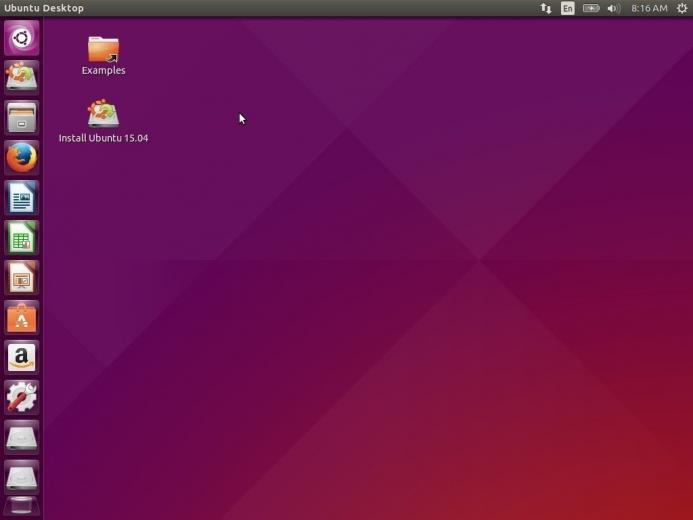Open the sound volume indicator
The image size is (693, 520).
point(613,8)
